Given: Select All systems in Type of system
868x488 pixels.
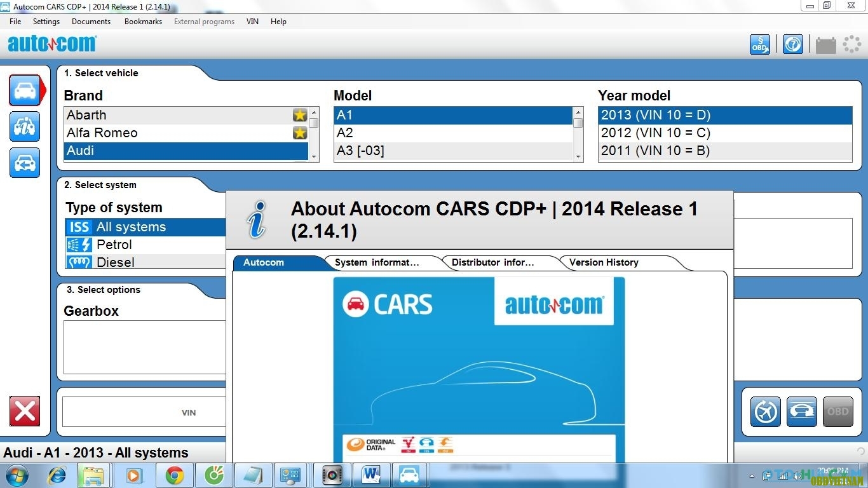Looking at the screenshot, I should coord(146,227).
